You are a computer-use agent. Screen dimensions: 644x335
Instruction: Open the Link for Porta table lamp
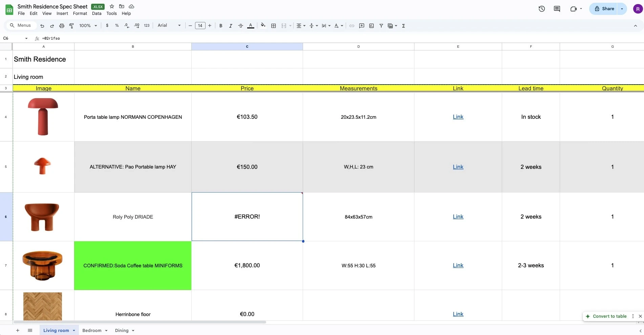coord(458,117)
